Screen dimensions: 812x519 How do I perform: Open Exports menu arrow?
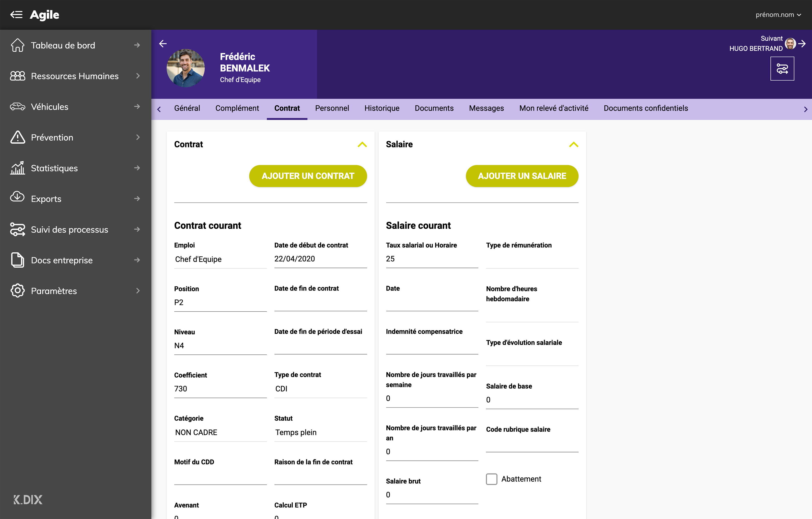(137, 199)
